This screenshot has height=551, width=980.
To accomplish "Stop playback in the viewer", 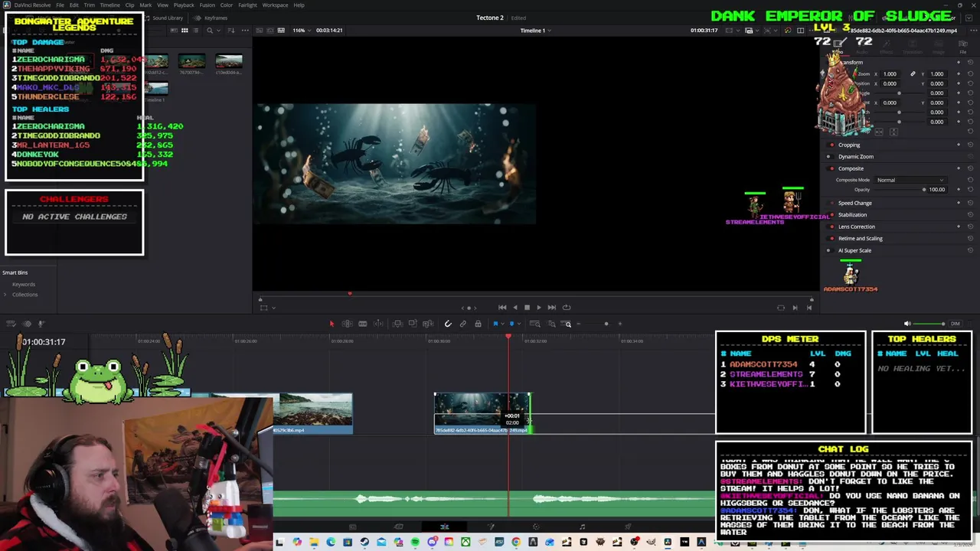I will click(x=527, y=308).
